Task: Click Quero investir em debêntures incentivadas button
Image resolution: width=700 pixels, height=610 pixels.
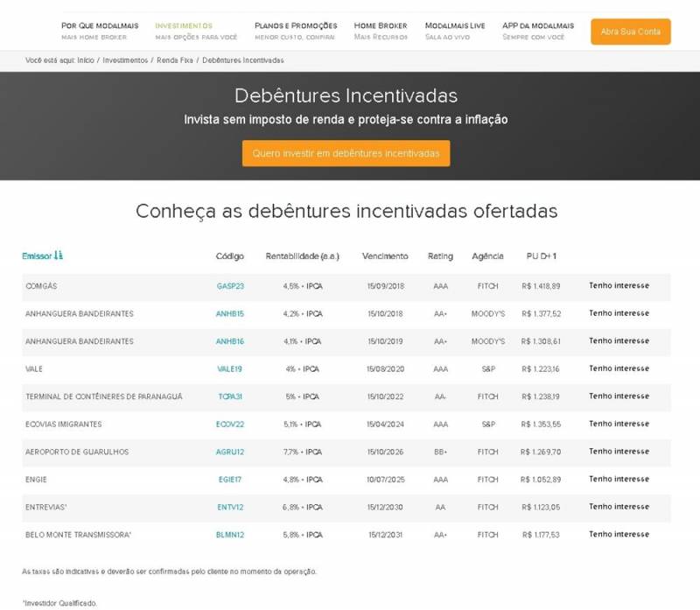Action: [346, 153]
